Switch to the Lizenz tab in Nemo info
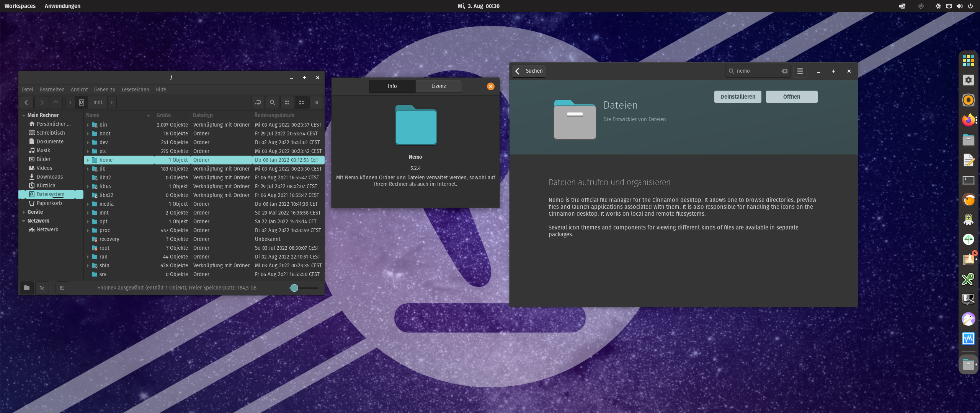Viewport: 980px width, 413px height. [439, 86]
